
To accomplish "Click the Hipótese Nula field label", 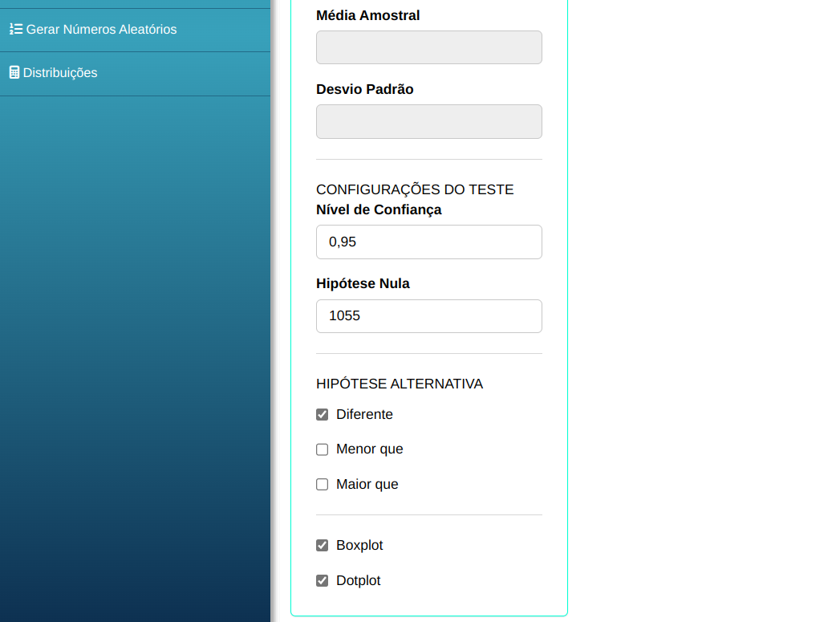I will 363,284.
